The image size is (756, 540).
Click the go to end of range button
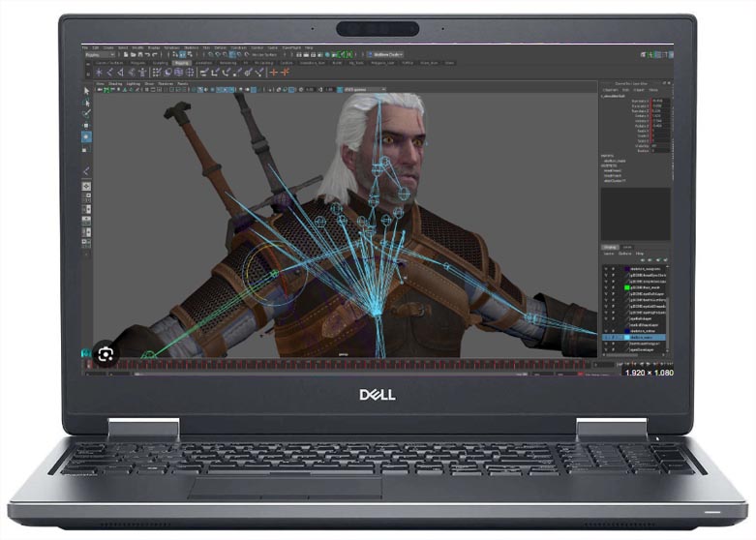(668, 364)
